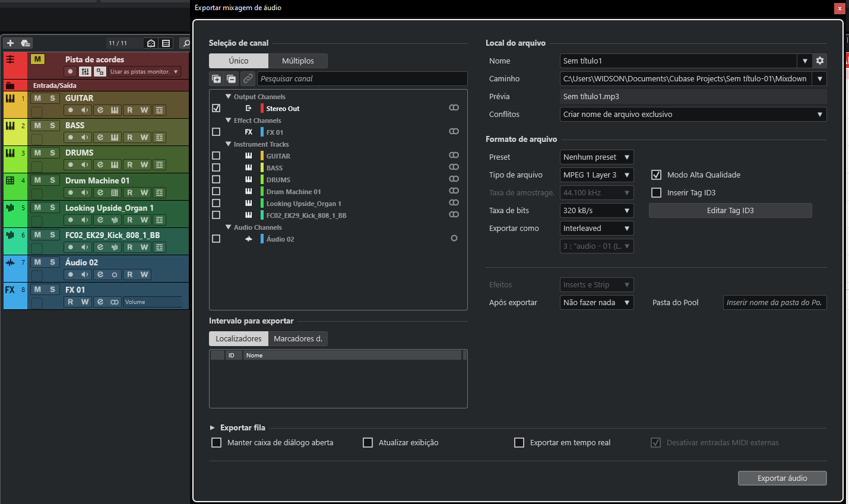The image size is (849, 504).
Task: Open naming scheme settings gear icon
Action: [x=820, y=61]
